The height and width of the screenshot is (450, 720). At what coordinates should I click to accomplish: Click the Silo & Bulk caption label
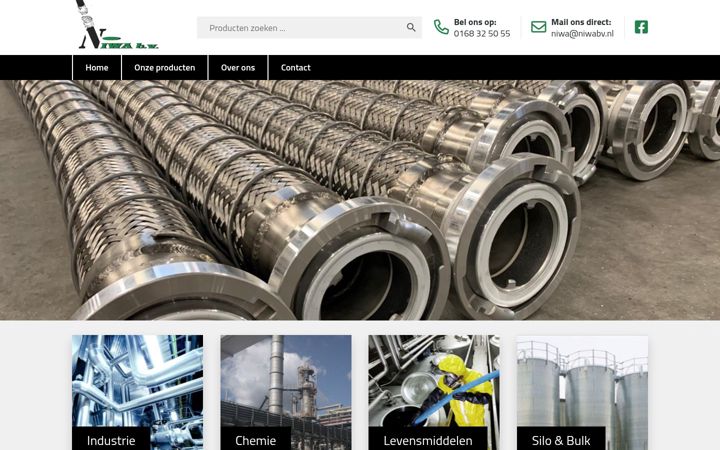tap(561, 440)
